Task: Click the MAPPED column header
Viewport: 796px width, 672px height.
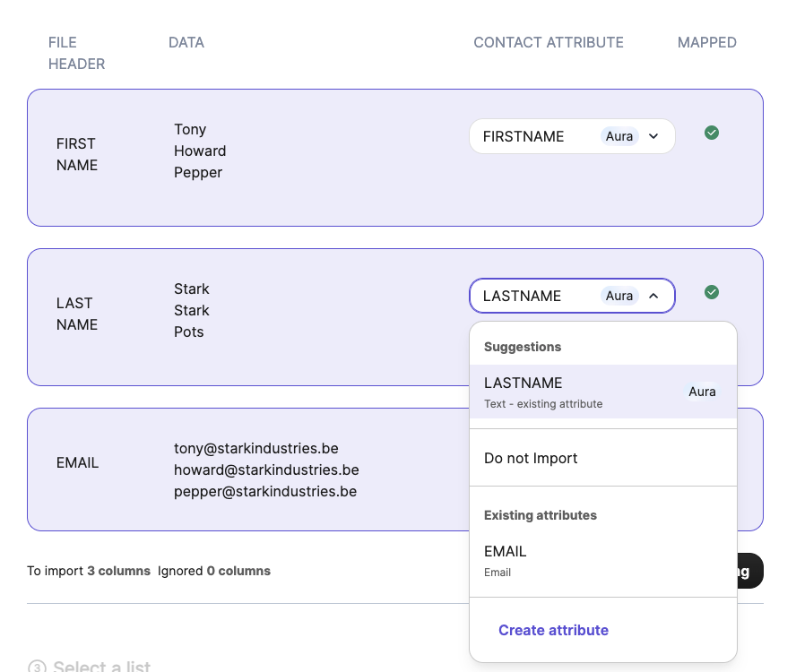Action: point(706,42)
